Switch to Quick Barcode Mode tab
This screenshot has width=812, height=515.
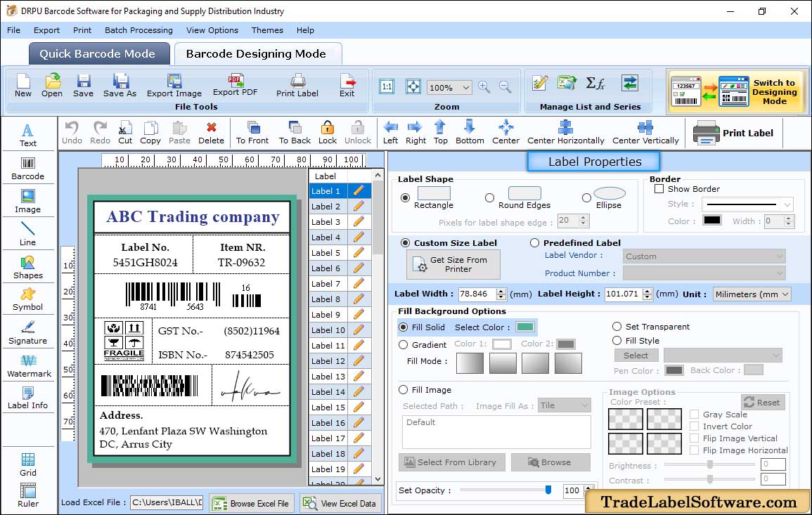point(99,54)
